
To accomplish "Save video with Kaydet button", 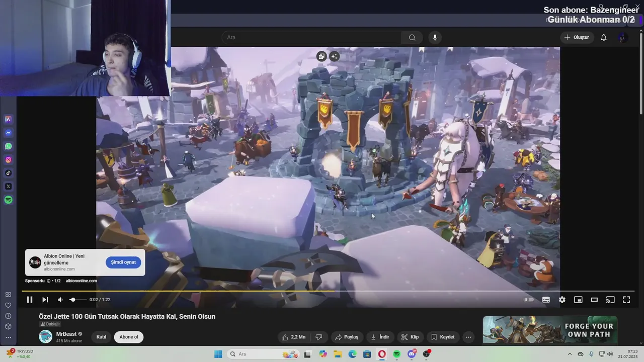I will (443, 337).
